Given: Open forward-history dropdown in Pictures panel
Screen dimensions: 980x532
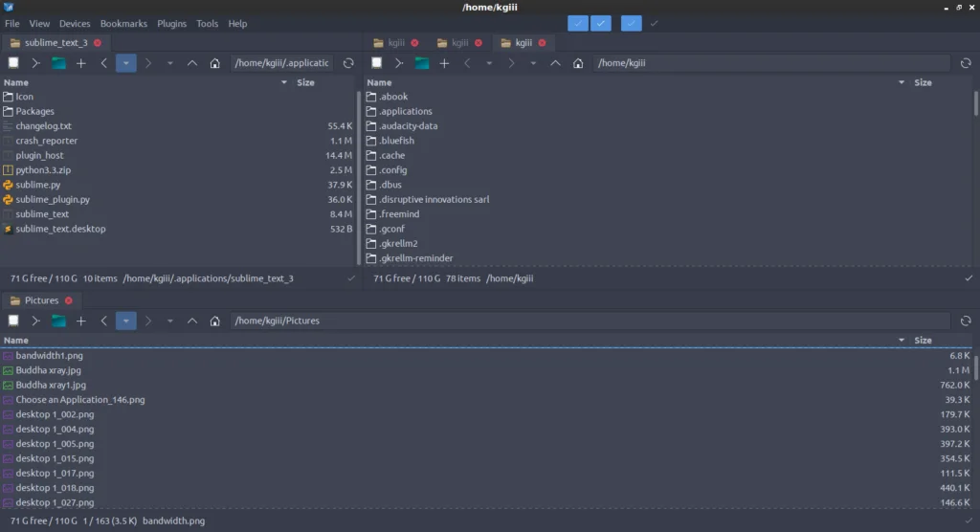Looking at the screenshot, I should click(x=170, y=321).
